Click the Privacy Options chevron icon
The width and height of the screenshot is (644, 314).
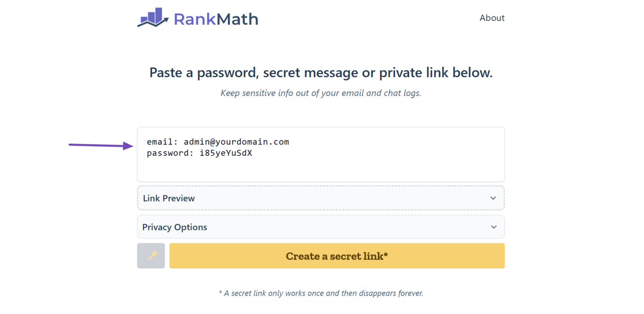493,227
